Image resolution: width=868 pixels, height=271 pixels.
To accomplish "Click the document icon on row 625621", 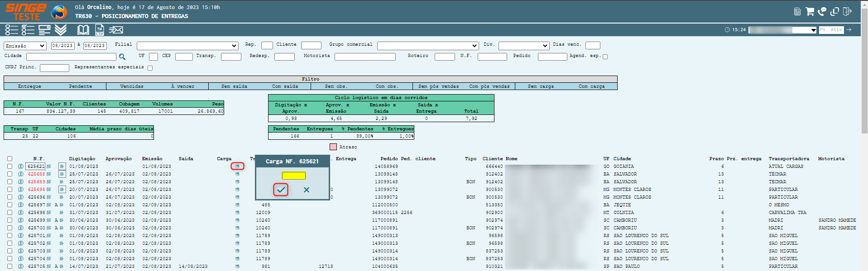I will 62,166.
